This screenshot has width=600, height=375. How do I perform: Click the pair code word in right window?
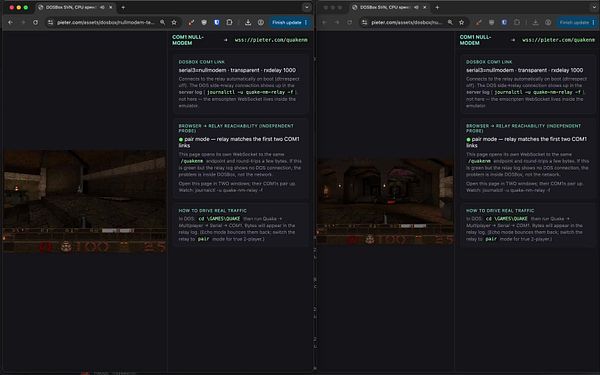pos(491,239)
